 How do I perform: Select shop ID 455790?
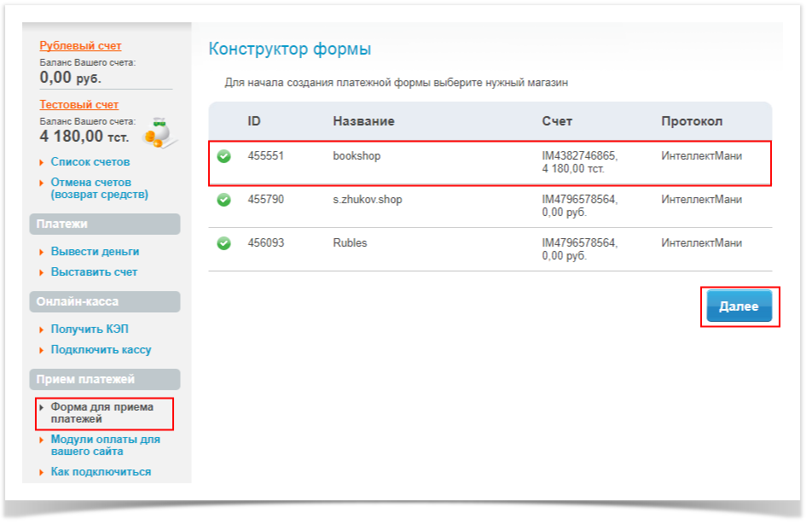(265, 199)
